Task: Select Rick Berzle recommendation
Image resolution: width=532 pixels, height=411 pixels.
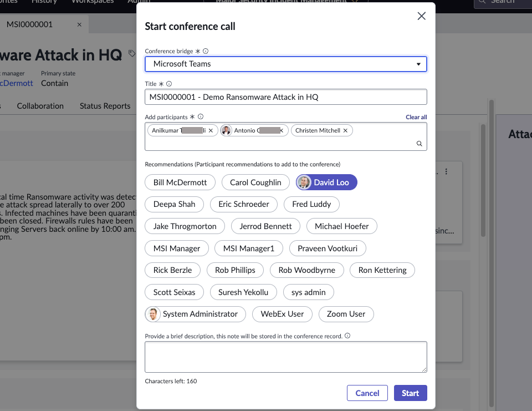Action: coord(172,270)
